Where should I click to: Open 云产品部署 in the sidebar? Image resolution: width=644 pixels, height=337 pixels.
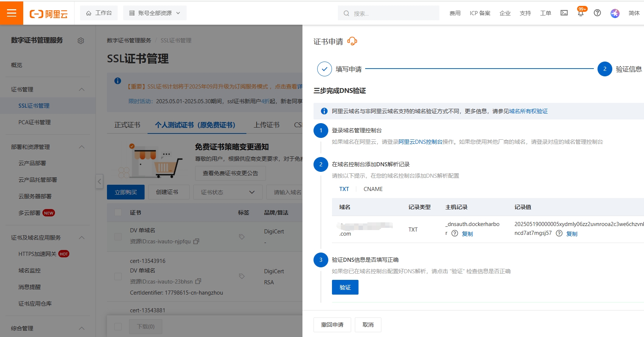[32, 163]
